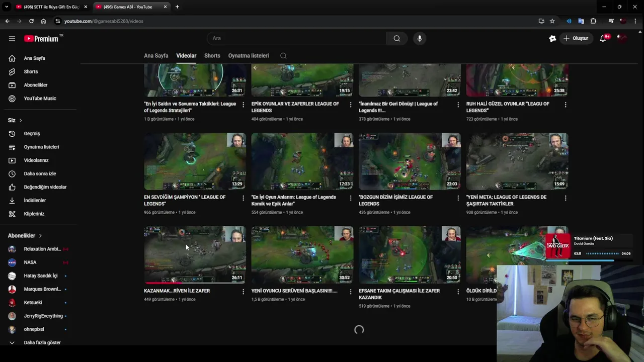Play the 17:23 Komik ve Epik Anlar thumbnail
This screenshot has width=644, height=362.
click(x=302, y=161)
